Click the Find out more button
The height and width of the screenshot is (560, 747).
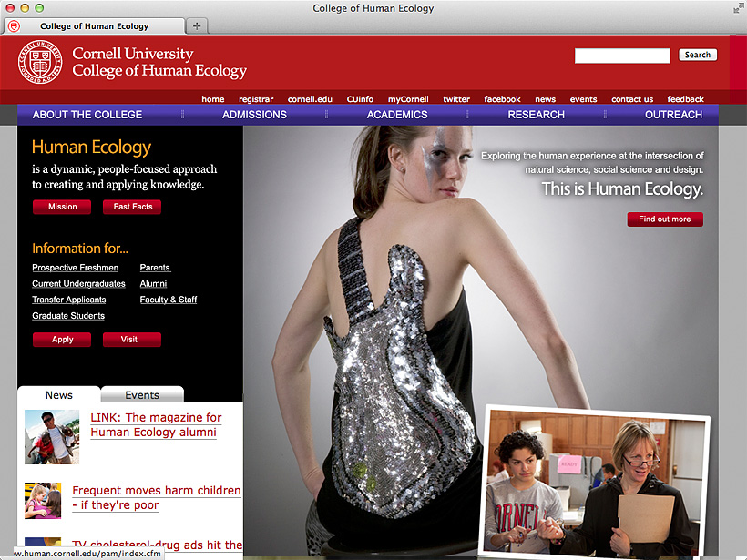tap(665, 219)
